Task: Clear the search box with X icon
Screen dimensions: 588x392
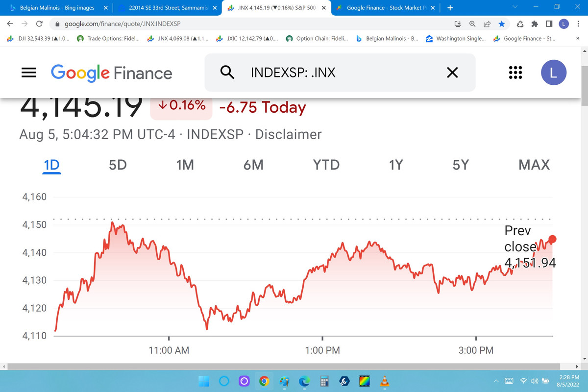Action: pos(452,73)
